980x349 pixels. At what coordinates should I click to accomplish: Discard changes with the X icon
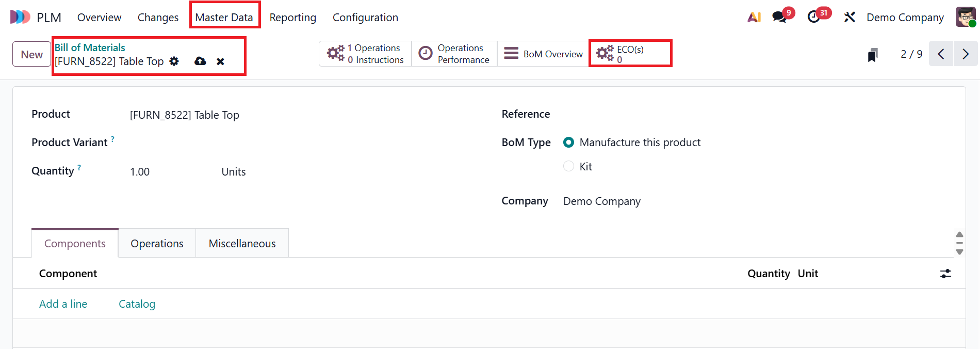[x=220, y=61]
